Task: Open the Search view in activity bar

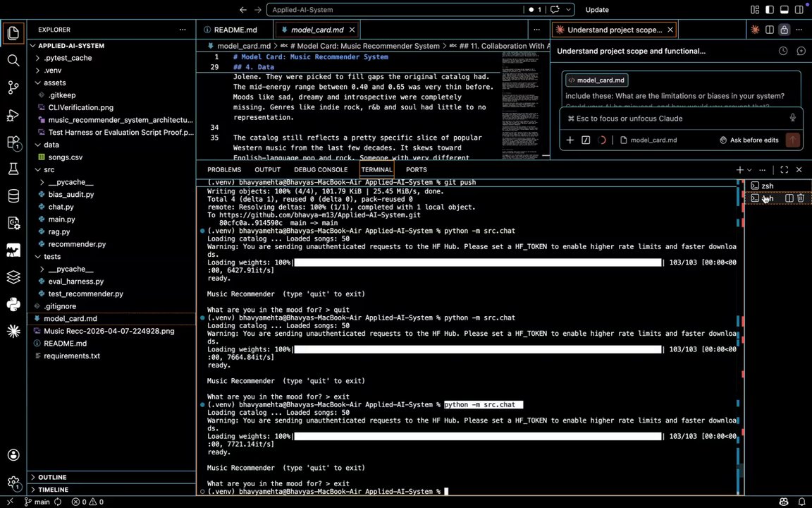Action: 13,60
